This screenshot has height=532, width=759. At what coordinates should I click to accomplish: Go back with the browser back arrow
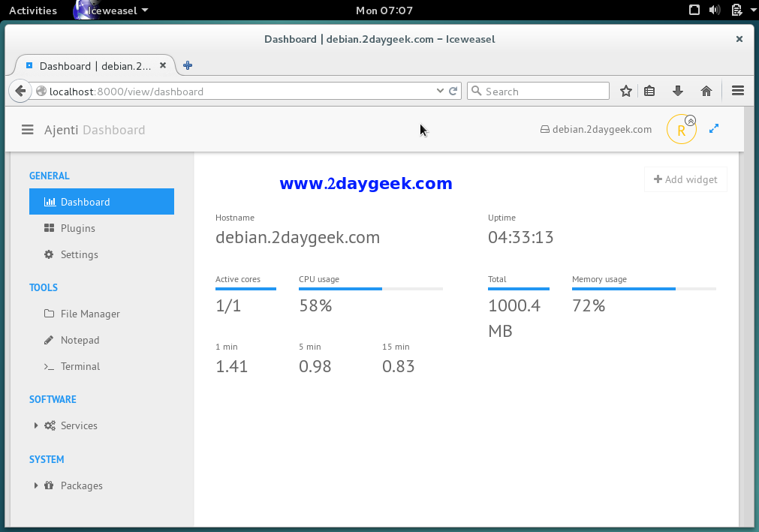20,91
